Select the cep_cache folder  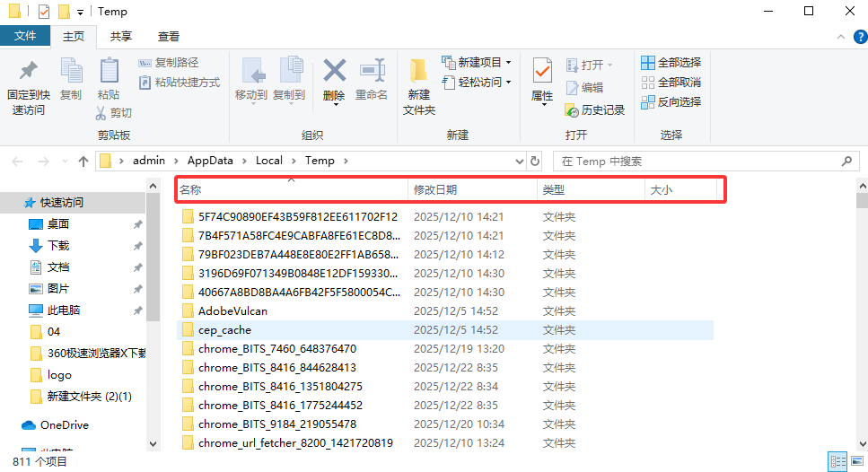click(445, 330)
